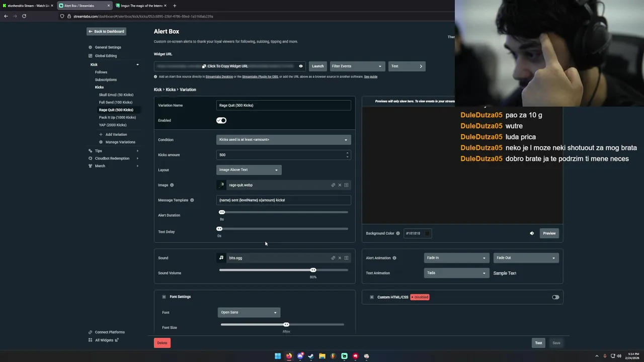Click the Connect Platforms link icon

[x=90, y=332]
